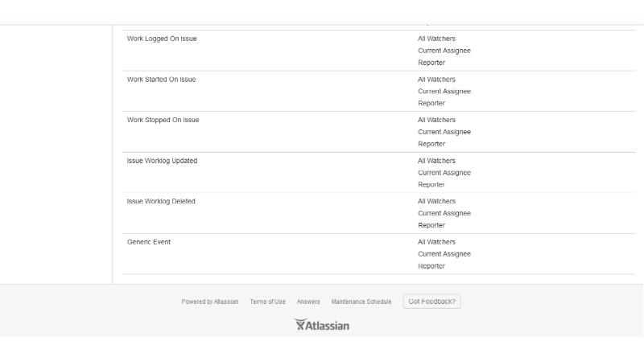This screenshot has width=644, height=361.
Task: Open the Maintenance Schedule link
Action: click(x=361, y=302)
